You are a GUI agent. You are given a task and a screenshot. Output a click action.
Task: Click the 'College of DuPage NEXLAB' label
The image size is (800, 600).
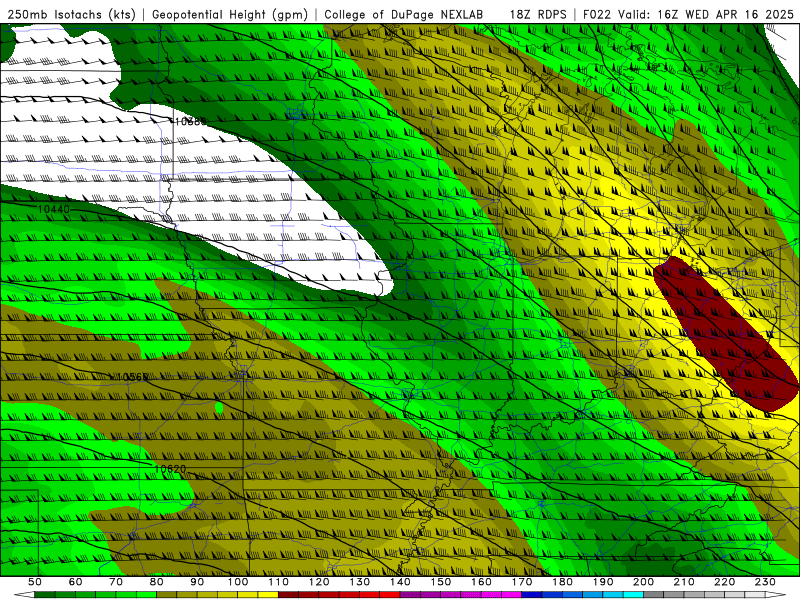(x=404, y=14)
